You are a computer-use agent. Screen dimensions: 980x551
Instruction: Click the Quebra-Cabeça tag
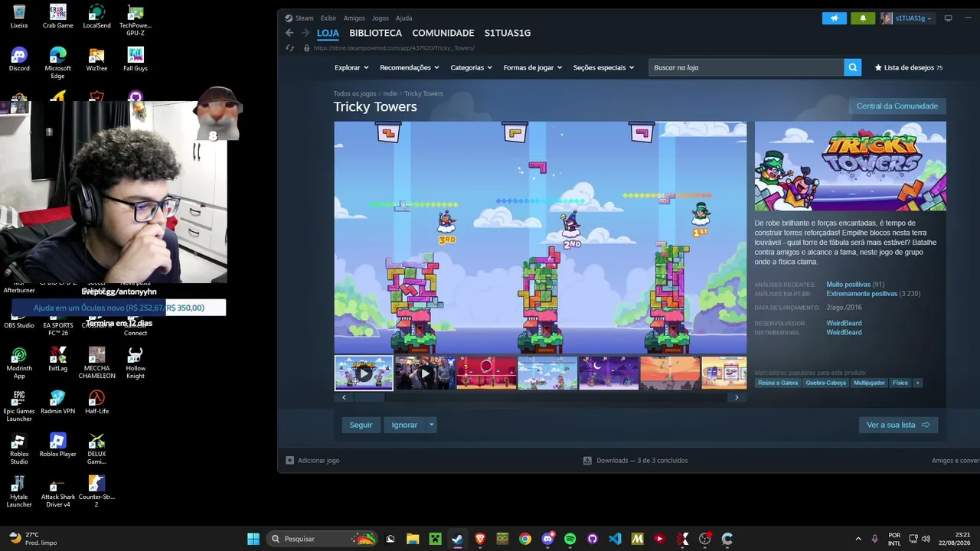825,383
